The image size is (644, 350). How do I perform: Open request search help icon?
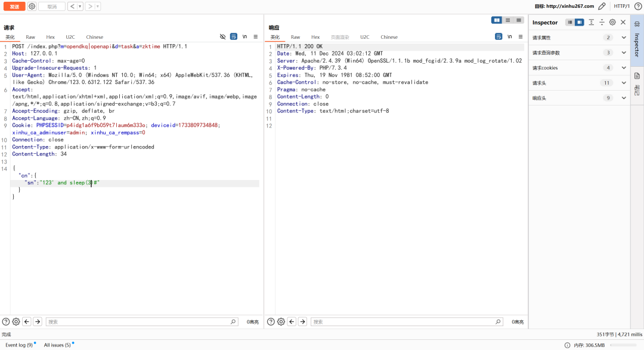(x=6, y=321)
